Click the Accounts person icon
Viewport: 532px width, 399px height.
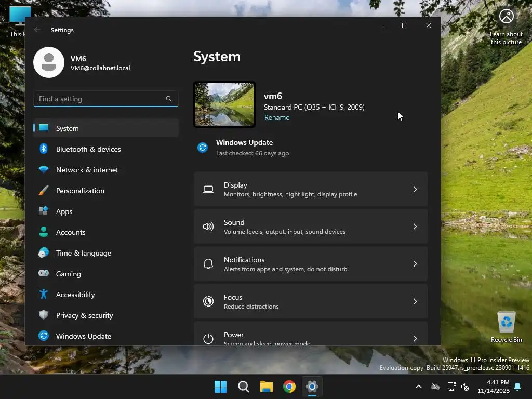44,232
